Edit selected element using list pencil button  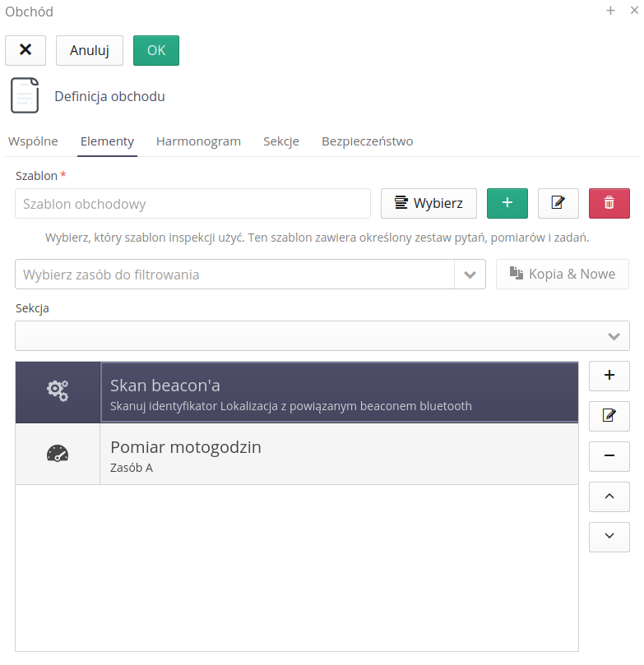(x=609, y=416)
